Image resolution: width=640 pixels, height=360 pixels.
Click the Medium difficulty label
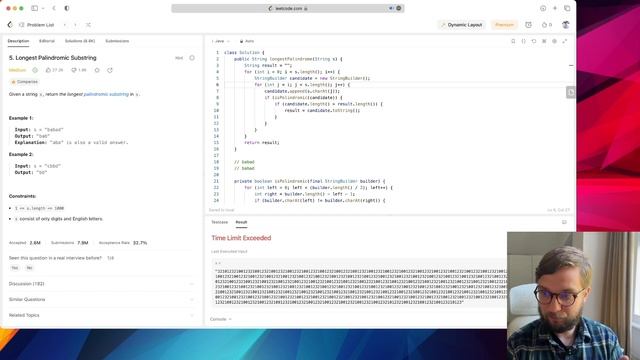tap(17, 70)
